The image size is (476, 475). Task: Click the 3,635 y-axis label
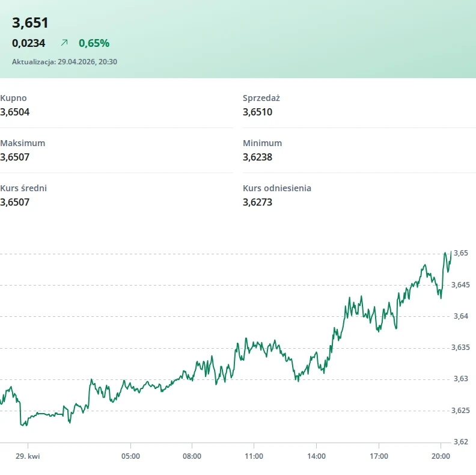click(x=460, y=348)
